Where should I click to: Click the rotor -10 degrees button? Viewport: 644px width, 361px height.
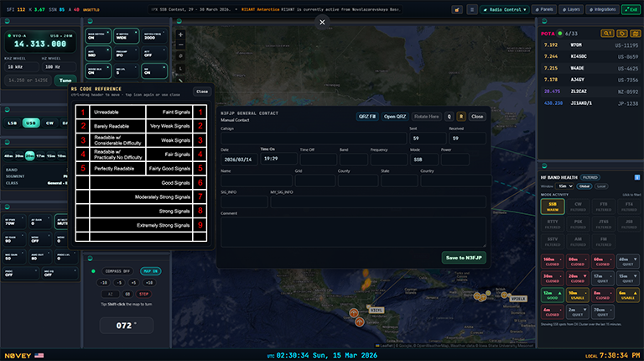tap(103, 283)
